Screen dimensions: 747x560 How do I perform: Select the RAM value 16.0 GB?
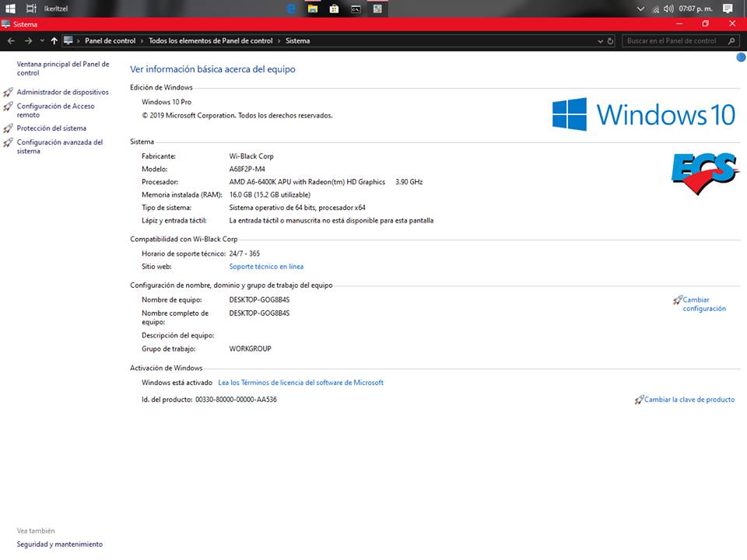click(x=270, y=194)
